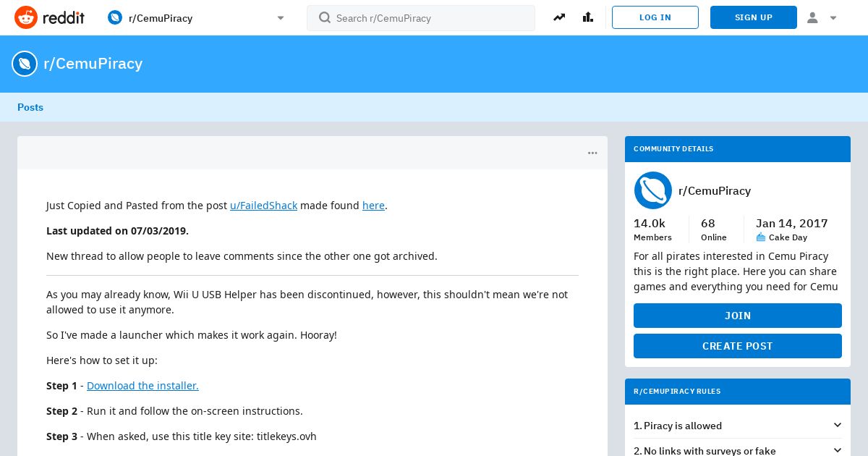Click the Cake Day icon
The image size is (868, 456).
click(761, 237)
